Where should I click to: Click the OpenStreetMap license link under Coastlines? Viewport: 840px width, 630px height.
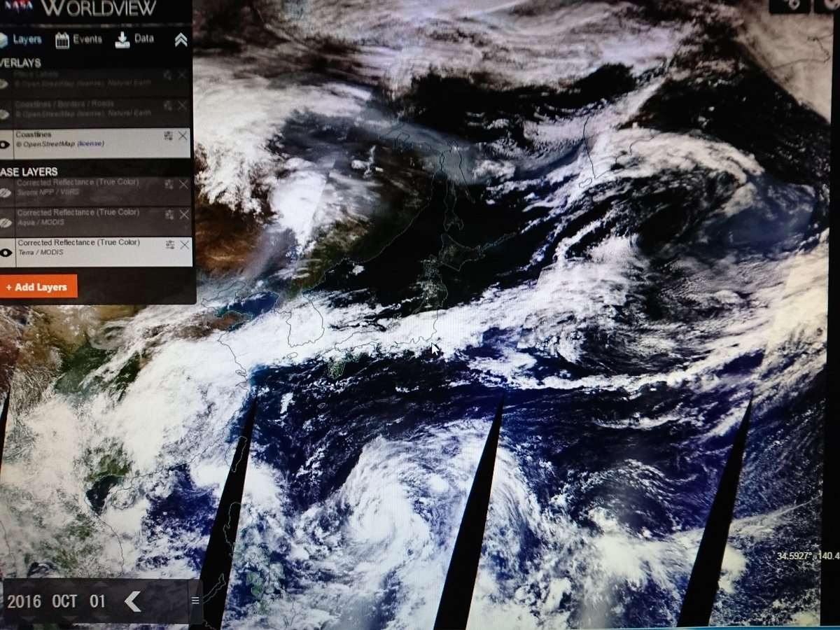(90, 143)
